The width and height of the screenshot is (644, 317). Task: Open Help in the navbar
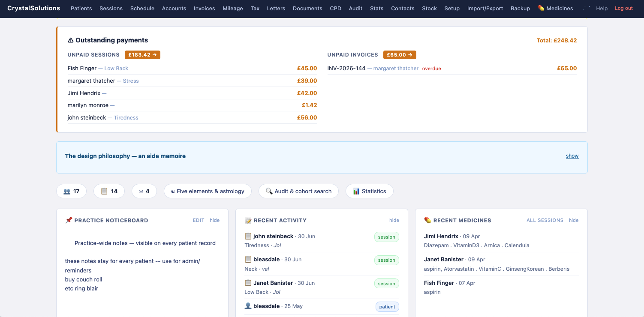tap(602, 8)
